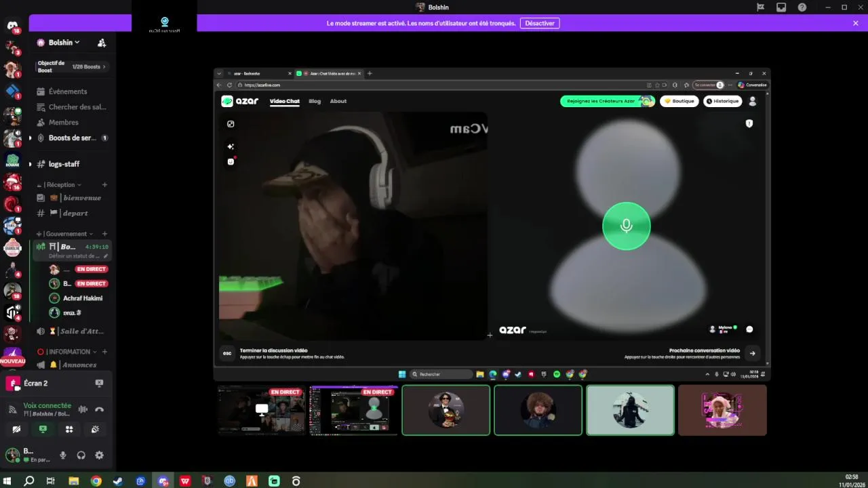Open Task View on taskbar
Screen dimensions: 868x488
[51, 481]
